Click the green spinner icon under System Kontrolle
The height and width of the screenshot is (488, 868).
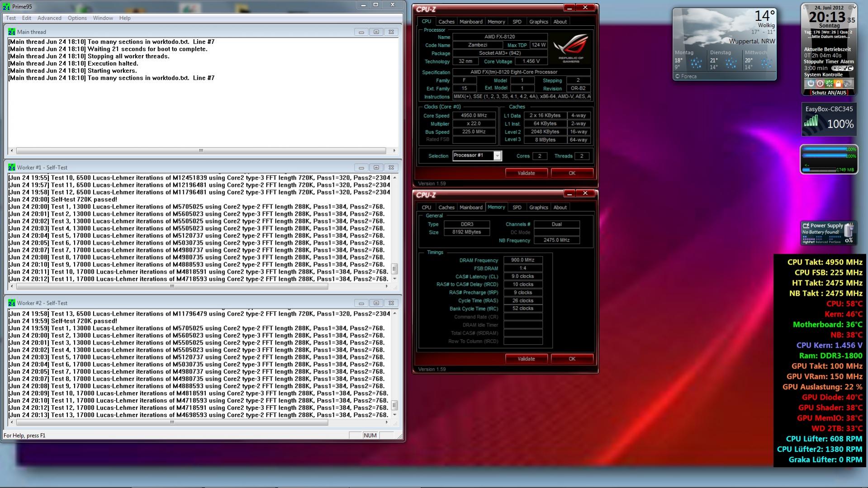829,84
